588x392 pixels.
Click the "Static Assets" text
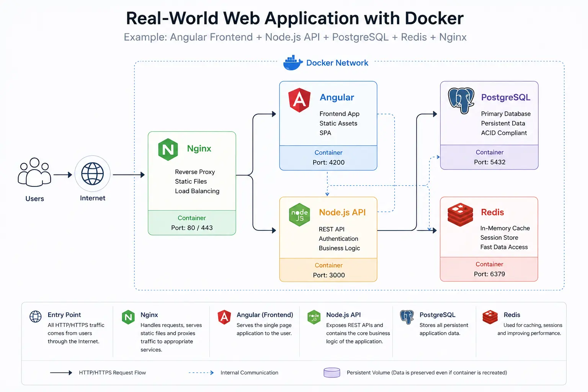pos(338,123)
